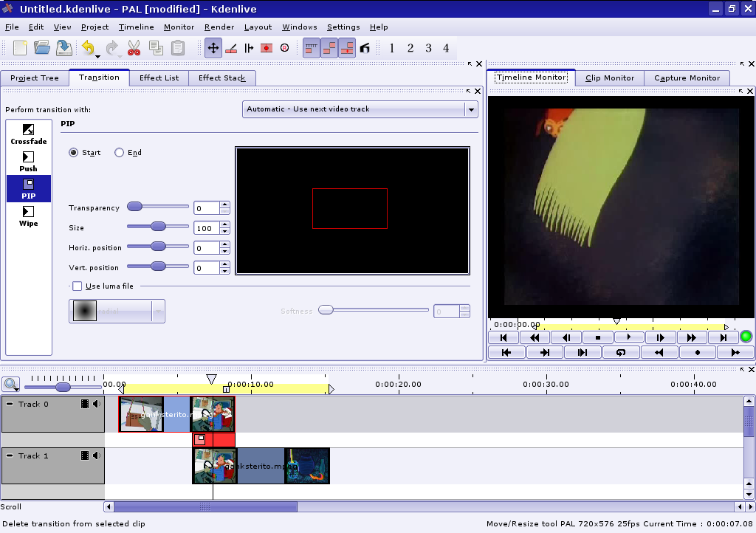Click the Undo arrow icon
Image resolution: width=756 pixels, height=533 pixels.
coord(88,48)
